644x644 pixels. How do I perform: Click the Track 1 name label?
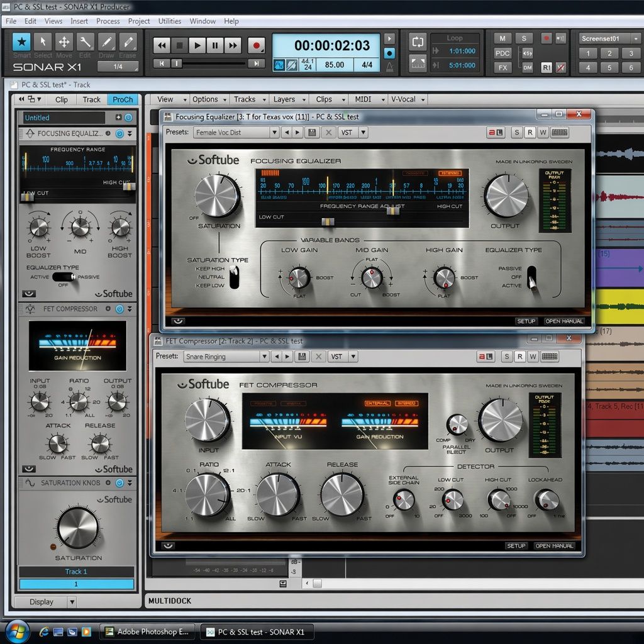click(76, 572)
